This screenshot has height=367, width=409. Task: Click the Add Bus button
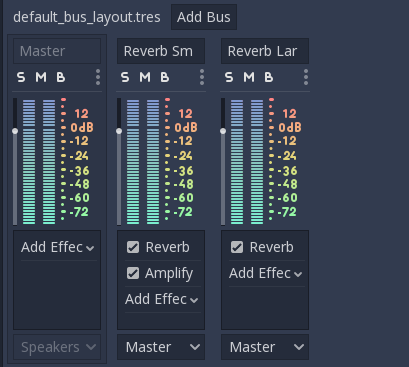point(204,17)
